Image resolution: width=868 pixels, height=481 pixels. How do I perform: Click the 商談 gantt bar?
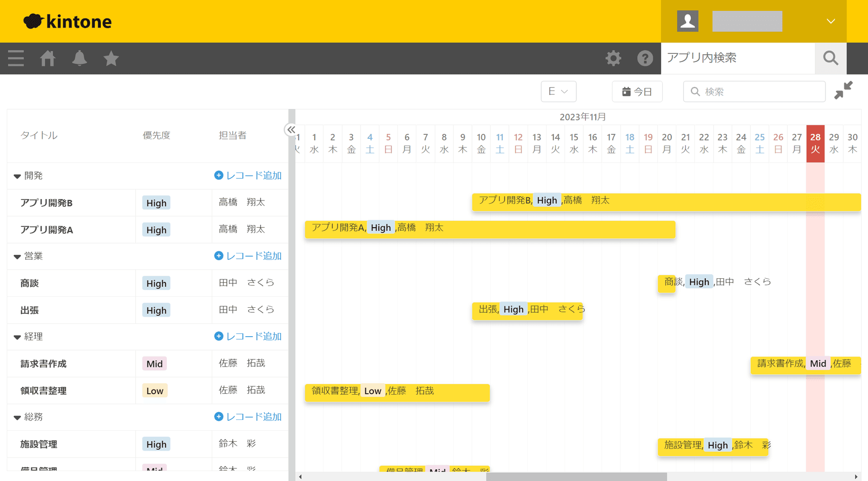click(666, 284)
